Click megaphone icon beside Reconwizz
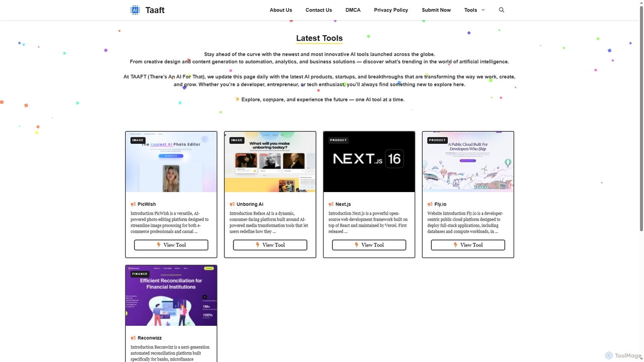 133,338
